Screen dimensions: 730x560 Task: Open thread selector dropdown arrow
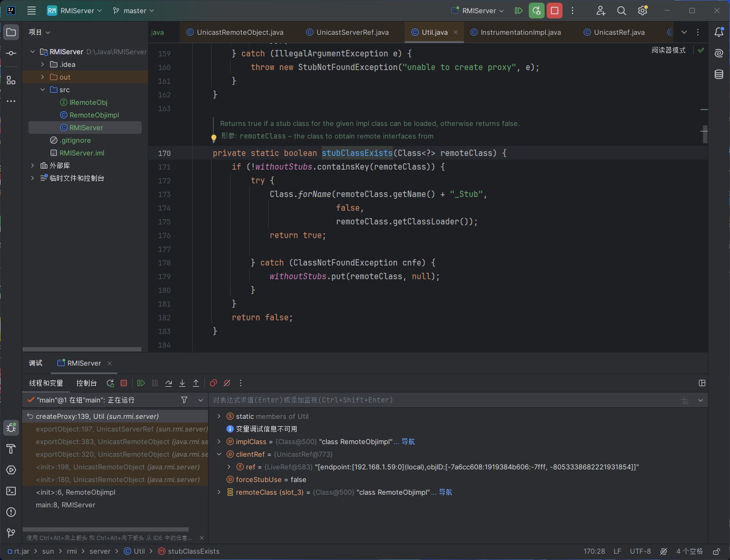(201, 400)
